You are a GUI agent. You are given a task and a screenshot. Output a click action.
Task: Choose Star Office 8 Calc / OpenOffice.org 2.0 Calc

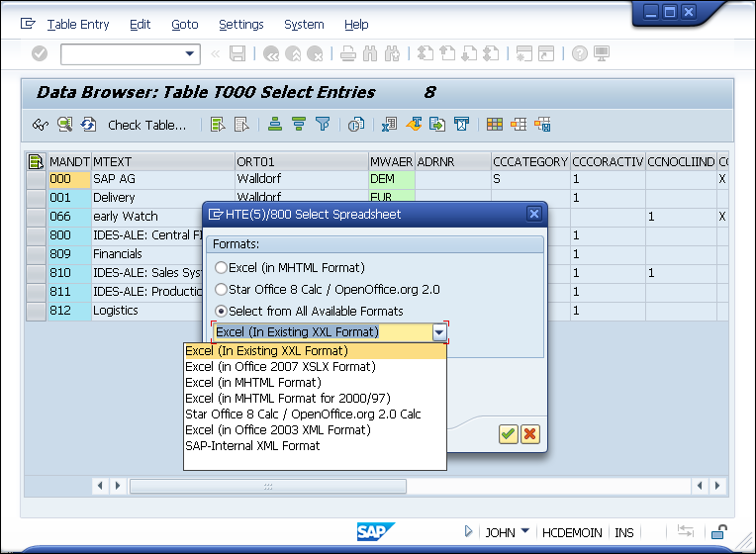click(315, 415)
